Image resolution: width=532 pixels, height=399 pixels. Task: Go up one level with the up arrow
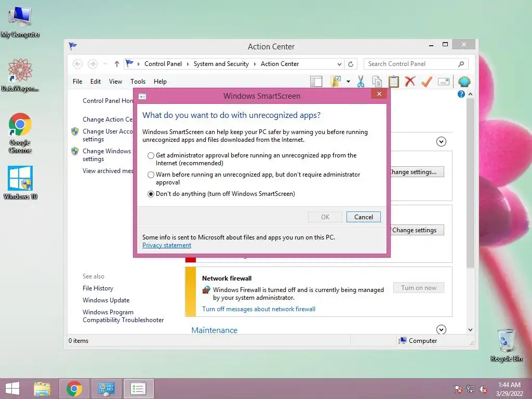117,64
